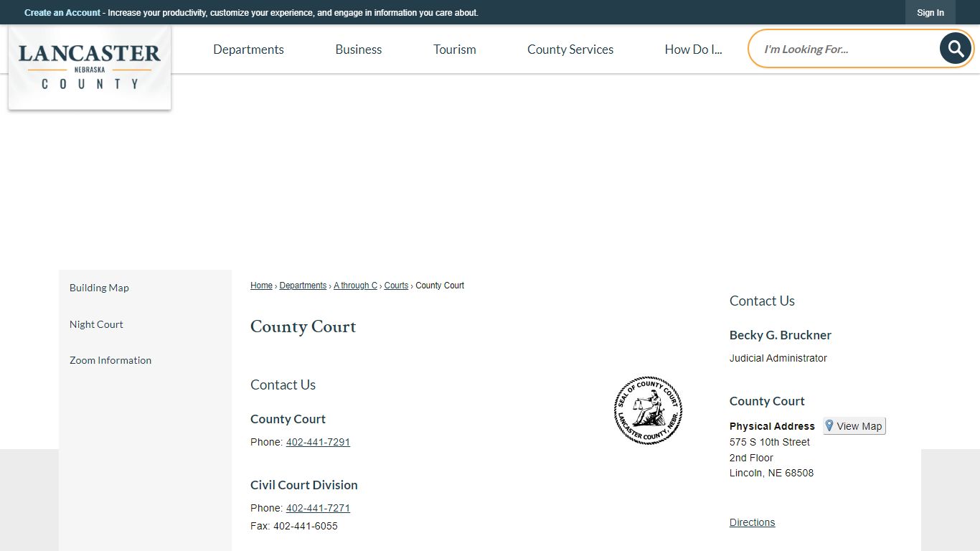This screenshot has height=551, width=980.
Task: Open the Business menu
Action: [358, 50]
